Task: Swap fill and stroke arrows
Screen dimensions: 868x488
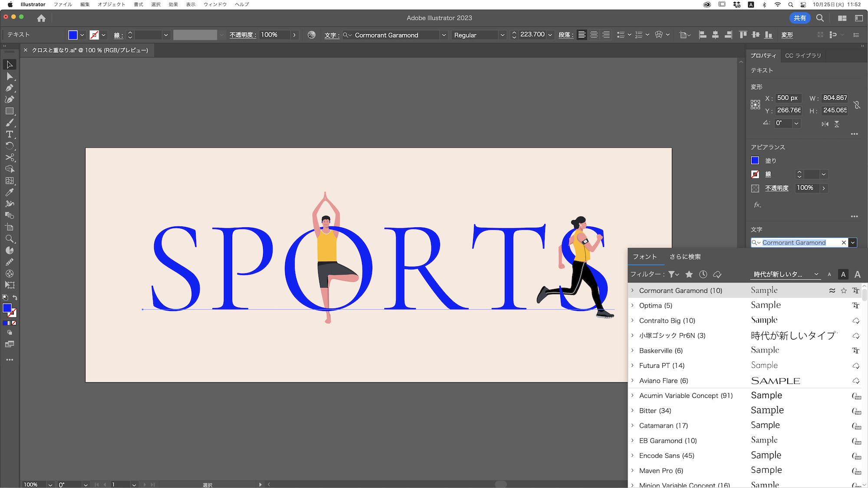Action: click(x=15, y=298)
